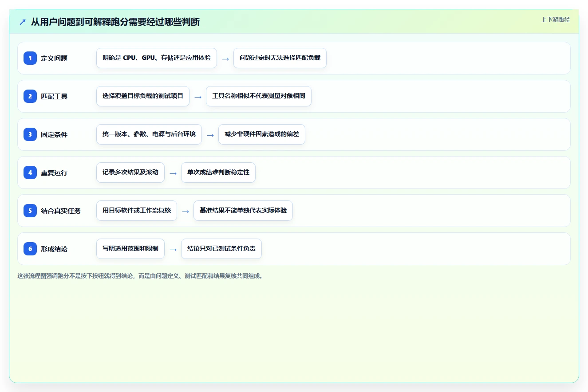Click the heading '从用户问题到可解释跑分需要经过哪些判断'
Image resolution: width=588 pixels, height=392 pixels.
tap(115, 22)
